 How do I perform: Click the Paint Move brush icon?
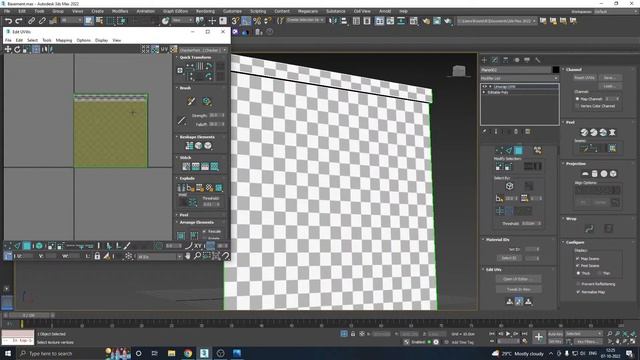[191, 101]
